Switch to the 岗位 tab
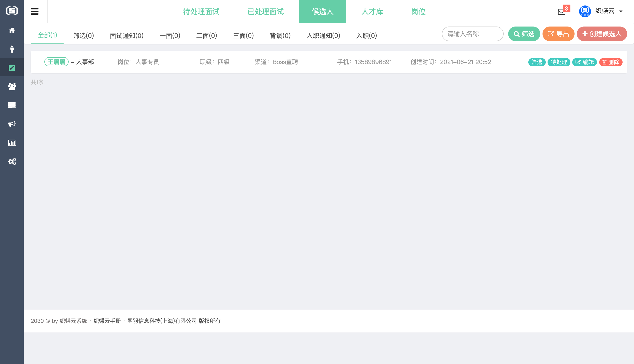Image resolution: width=634 pixels, height=364 pixels. click(418, 11)
